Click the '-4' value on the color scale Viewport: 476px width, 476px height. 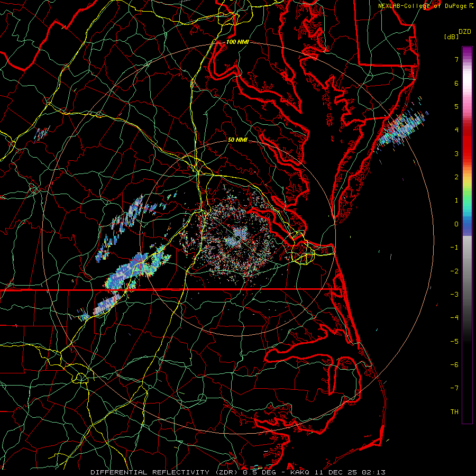click(x=454, y=318)
